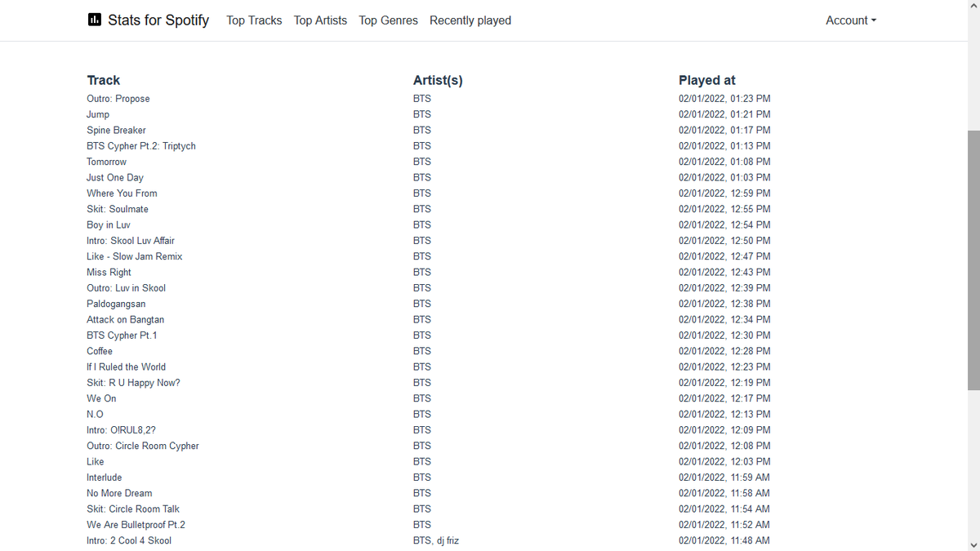980x551 pixels.
Task: Select the track 'Interlude'
Action: coord(105,478)
